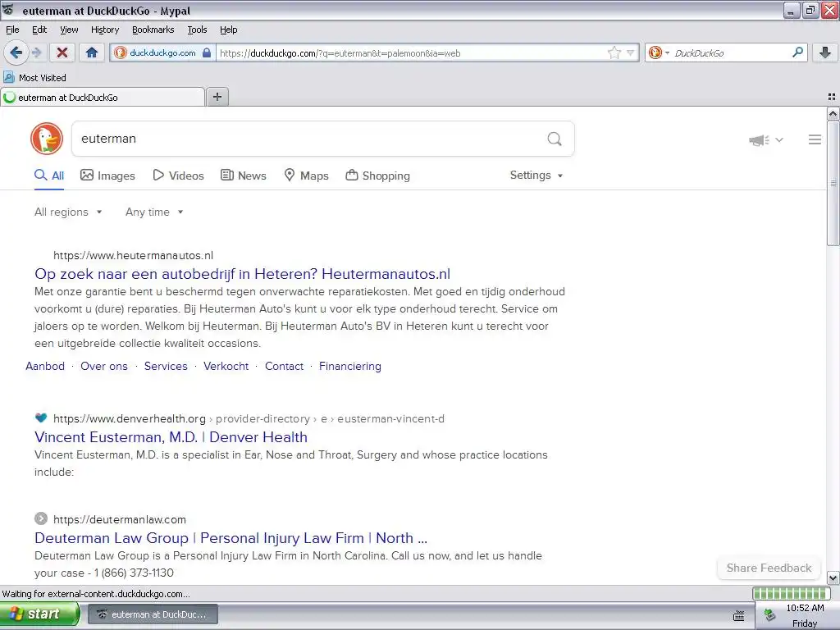Click the tab groups grid icon
Image resolution: width=840 pixels, height=630 pixels.
coord(832,97)
